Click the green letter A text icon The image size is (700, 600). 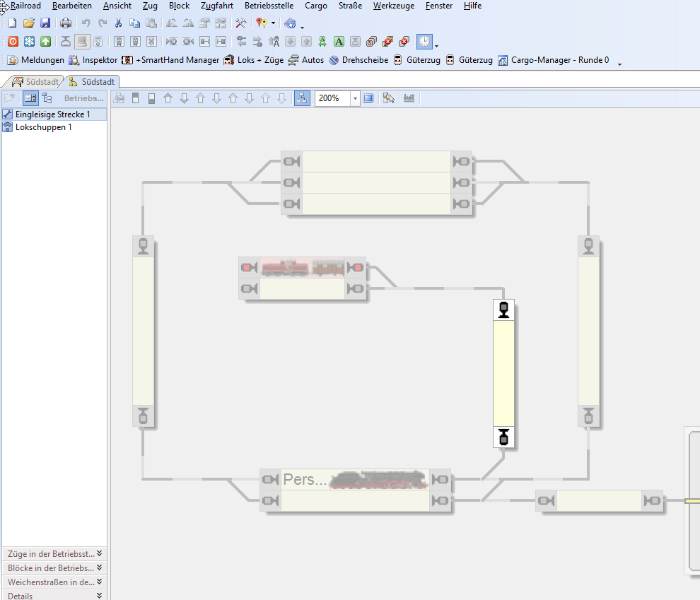point(339,42)
